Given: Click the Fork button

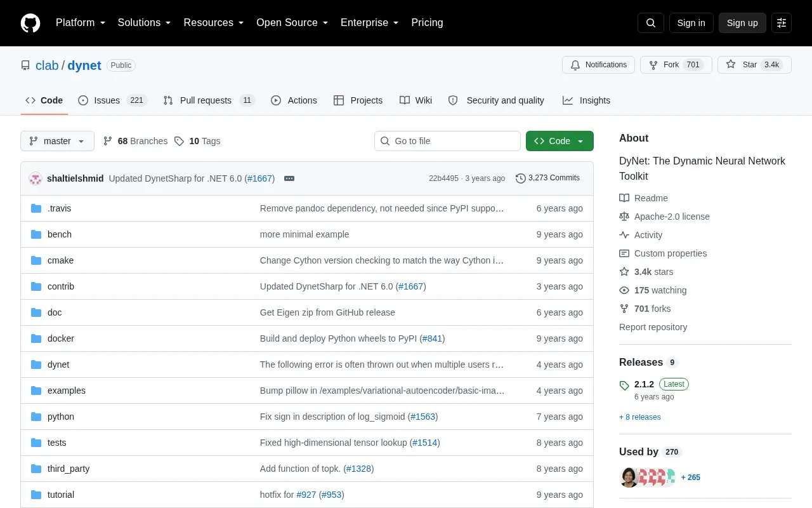Looking at the screenshot, I should pyautogui.click(x=676, y=65).
